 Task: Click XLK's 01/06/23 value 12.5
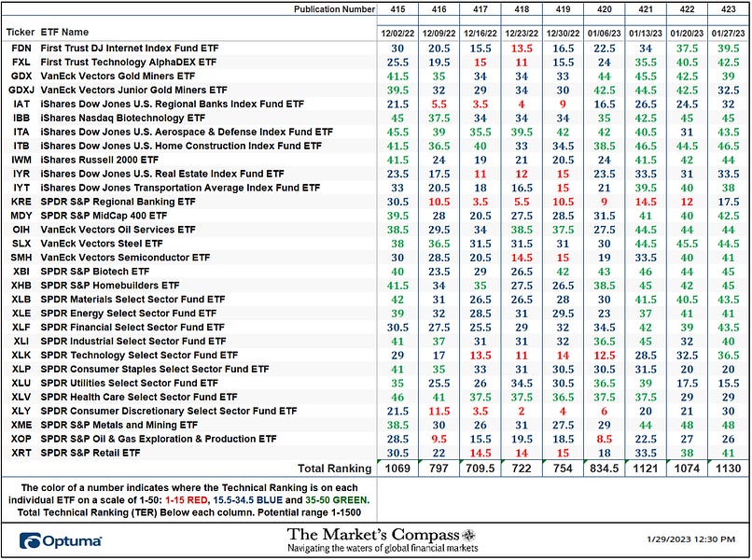pyautogui.click(x=605, y=356)
